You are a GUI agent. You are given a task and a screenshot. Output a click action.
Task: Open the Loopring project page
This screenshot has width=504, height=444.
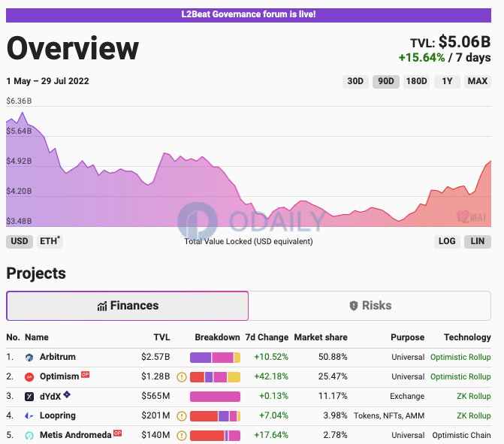[x=58, y=415]
